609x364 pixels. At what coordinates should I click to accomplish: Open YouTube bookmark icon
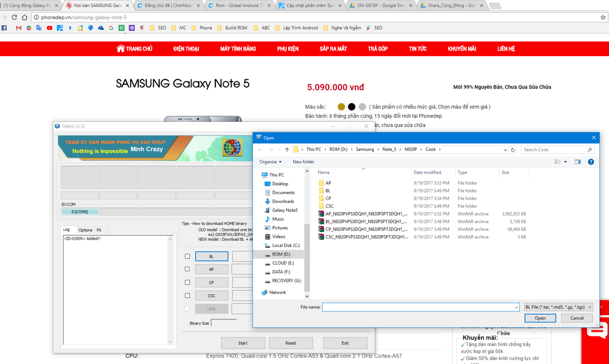pos(49,28)
